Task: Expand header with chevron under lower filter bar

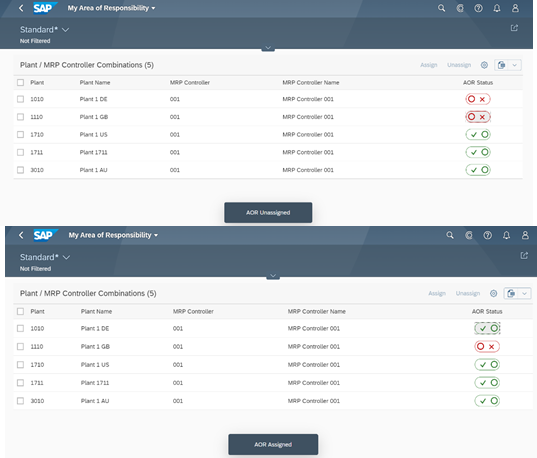Action: 273,276
